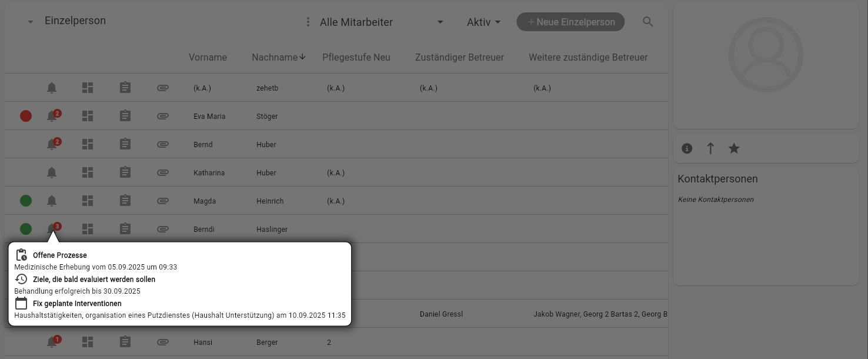This screenshot has width=868, height=359.
Task: Click the upload arrow icon in the sidebar
Action: [x=710, y=148]
